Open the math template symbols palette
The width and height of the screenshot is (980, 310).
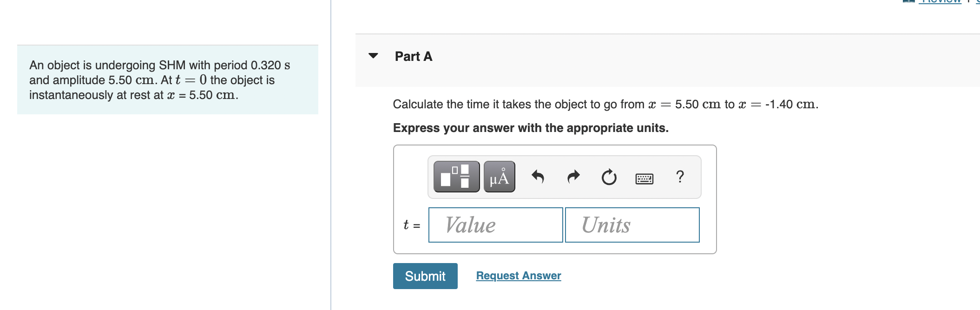point(456,177)
